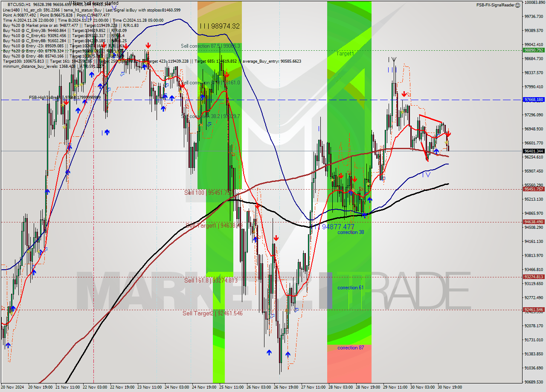Click the '20 Nov 2024' time axis label
546x392 pixels.
(x=13, y=387)
